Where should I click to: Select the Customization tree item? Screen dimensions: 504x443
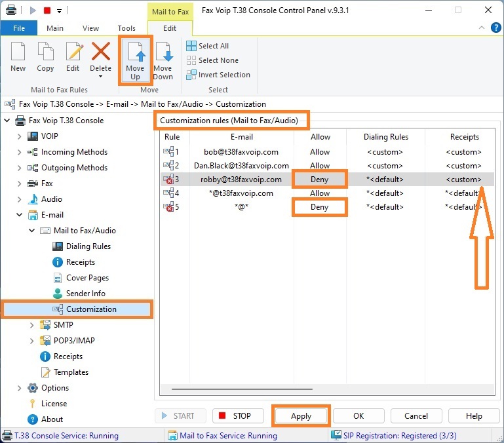point(77,309)
